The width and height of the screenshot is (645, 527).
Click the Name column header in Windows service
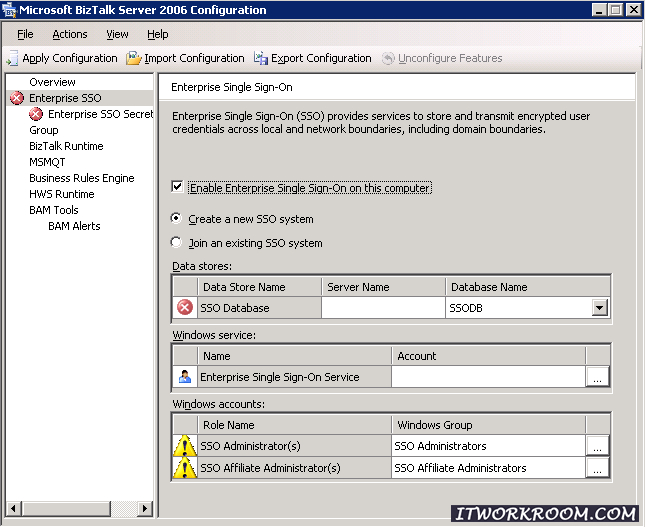tap(294, 356)
